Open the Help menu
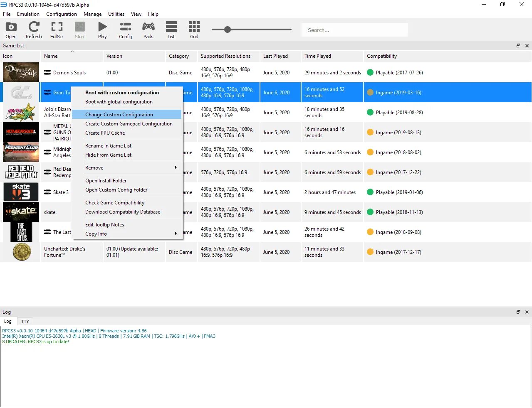 pyautogui.click(x=153, y=14)
